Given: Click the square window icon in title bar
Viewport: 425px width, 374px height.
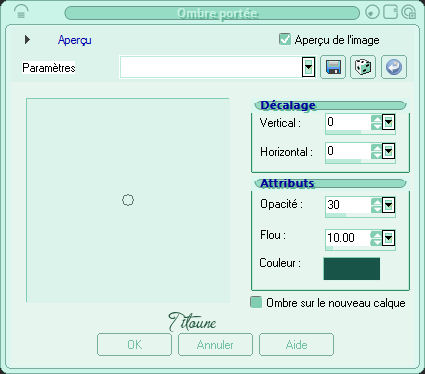Looking at the screenshot, I should click(390, 12).
